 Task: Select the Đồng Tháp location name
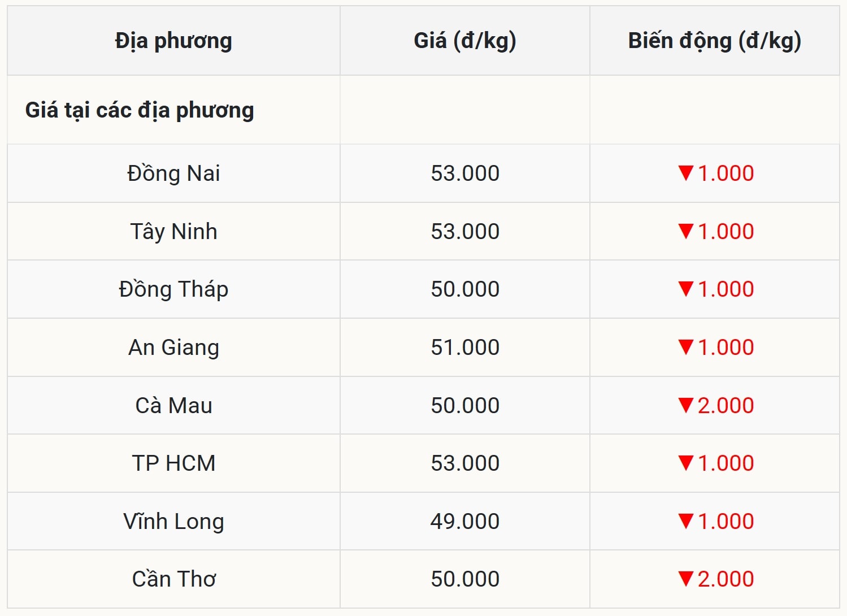click(x=173, y=289)
